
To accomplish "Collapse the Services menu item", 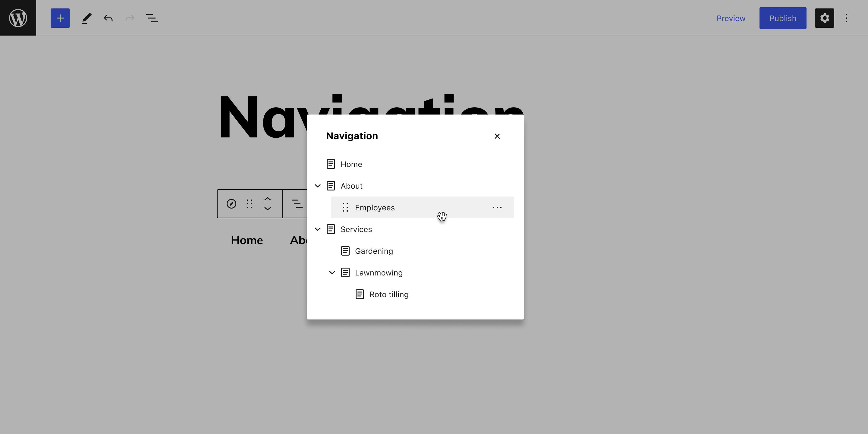I will [317, 229].
